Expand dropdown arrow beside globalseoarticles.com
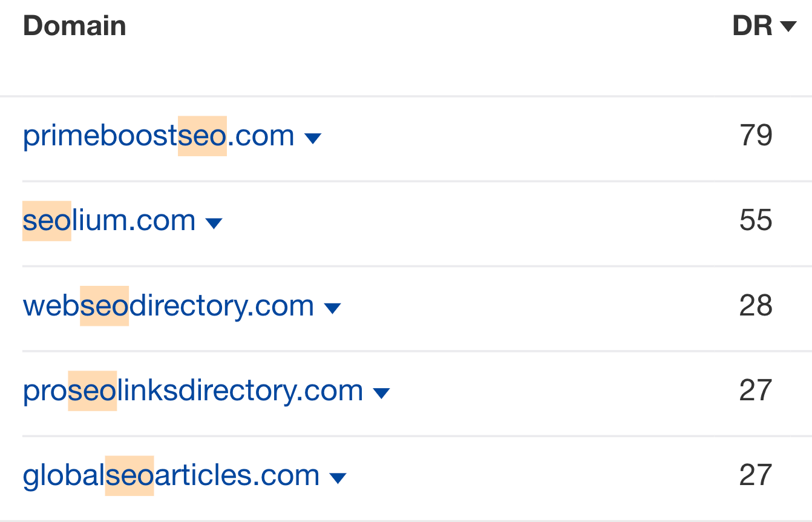812x522 pixels. [x=338, y=478]
